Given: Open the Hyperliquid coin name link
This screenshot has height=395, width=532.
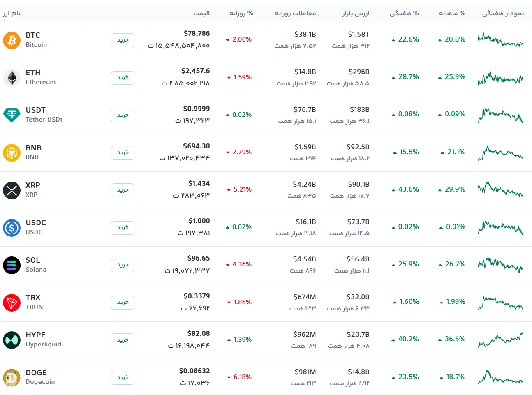Looking at the screenshot, I should (x=43, y=344).
